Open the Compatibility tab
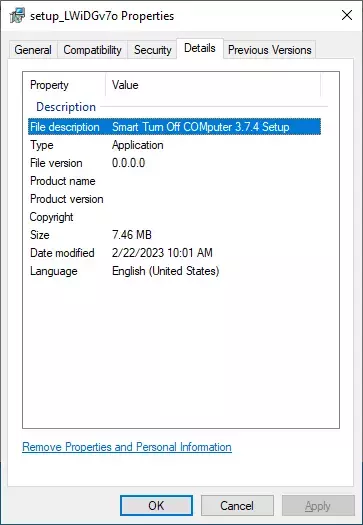363x525 pixels. click(92, 50)
